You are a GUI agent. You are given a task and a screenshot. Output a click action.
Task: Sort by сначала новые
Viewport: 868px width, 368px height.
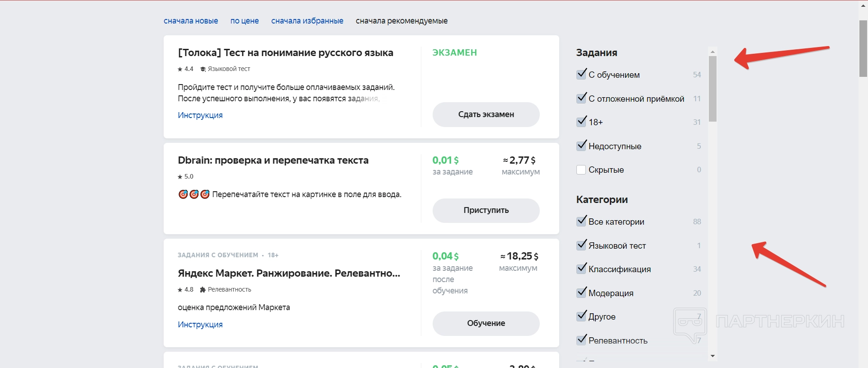pos(191,21)
